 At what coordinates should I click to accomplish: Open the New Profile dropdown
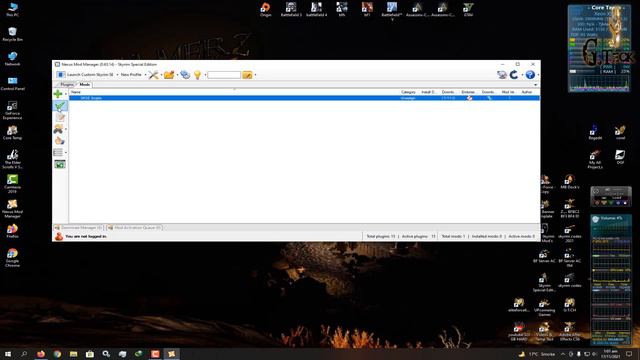[x=133, y=75]
